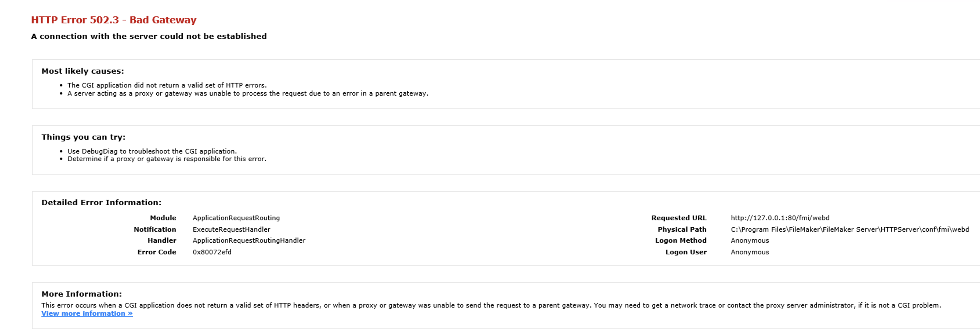Click the requested URL http://127.0.0.1:80/fmi/webd
The width and height of the screenshot is (980, 329).
(x=780, y=218)
